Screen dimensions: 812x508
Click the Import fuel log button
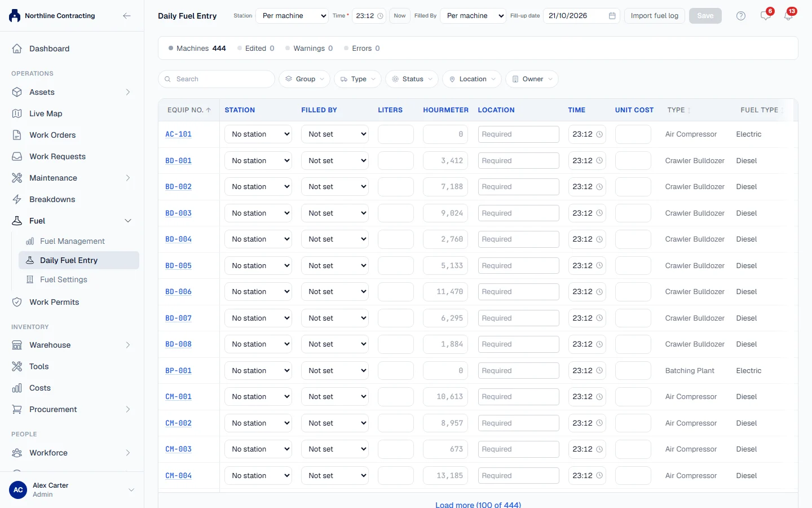coord(655,16)
